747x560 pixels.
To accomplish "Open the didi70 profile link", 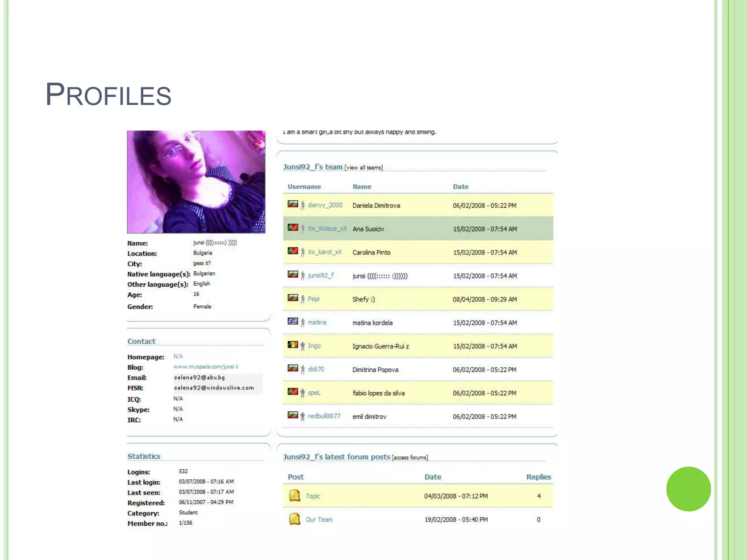I will click(316, 369).
